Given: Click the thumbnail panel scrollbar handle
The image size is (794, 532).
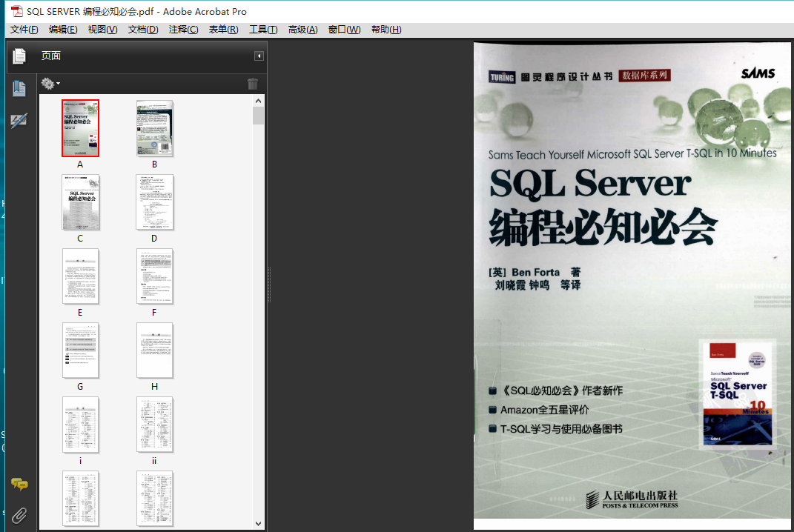Looking at the screenshot, I should (258, 116).
